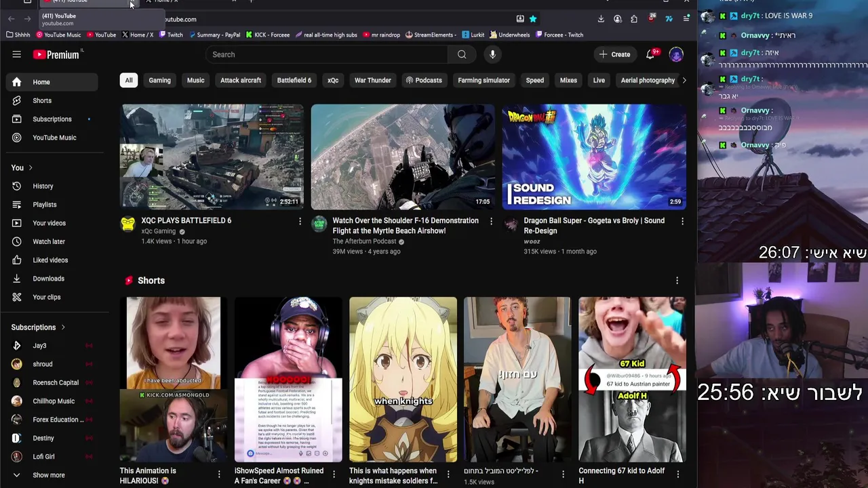Open browser extensions puzzle icon
Viewport: 868px width, 488px height.
634,19
